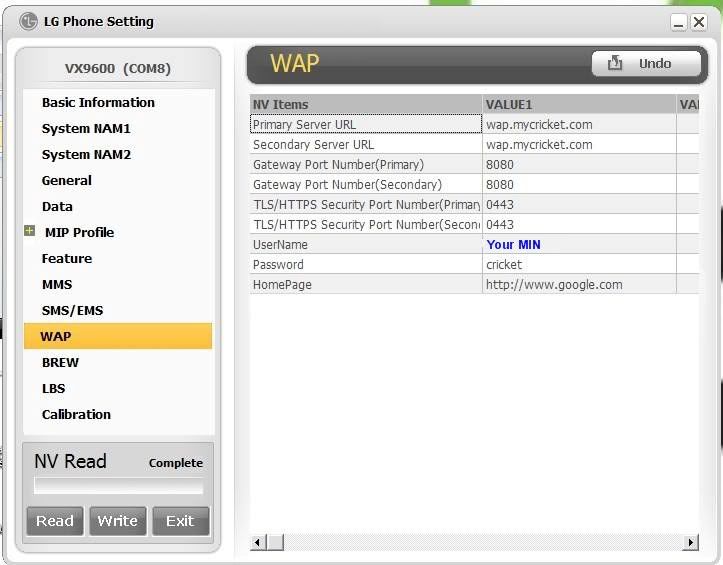
Task: Open SMS/EMS settings
Action: click(72, 310)
